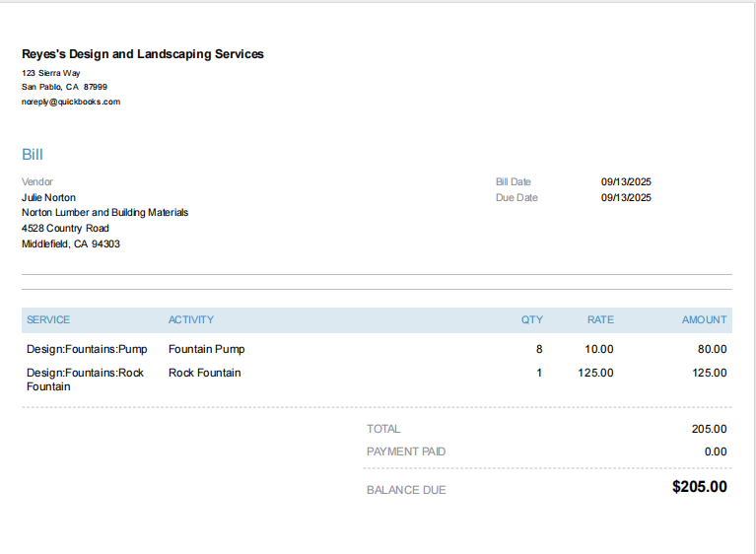756x554 pixels.
Task: Click the rate 125.00 in Rock Fountain row
Action: [x=595, y=373]
